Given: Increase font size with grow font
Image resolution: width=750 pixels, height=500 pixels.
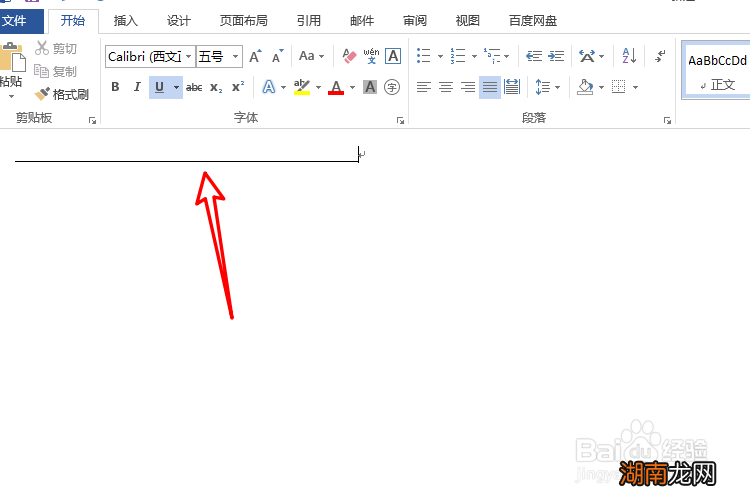Looking at the screenshot, I should click(255, 56).
